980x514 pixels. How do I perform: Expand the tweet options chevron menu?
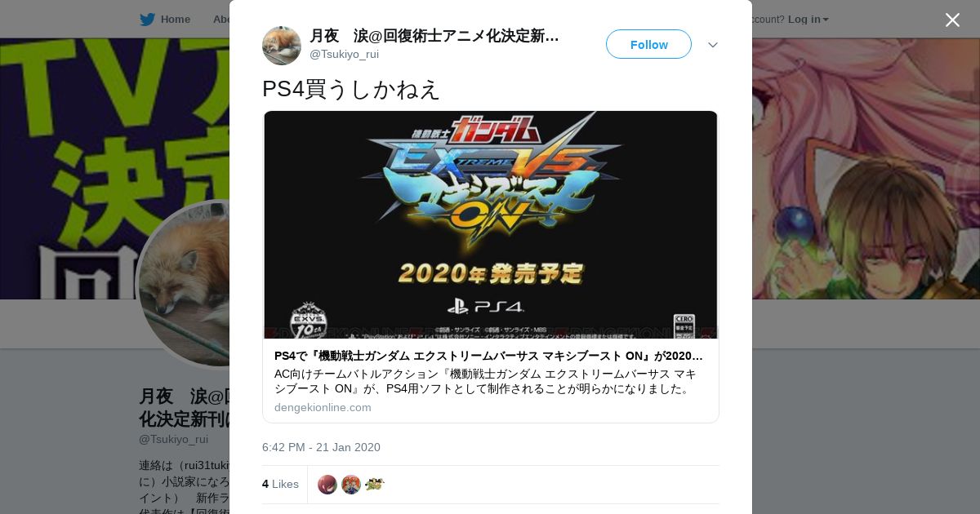click(x=712, y=45)
